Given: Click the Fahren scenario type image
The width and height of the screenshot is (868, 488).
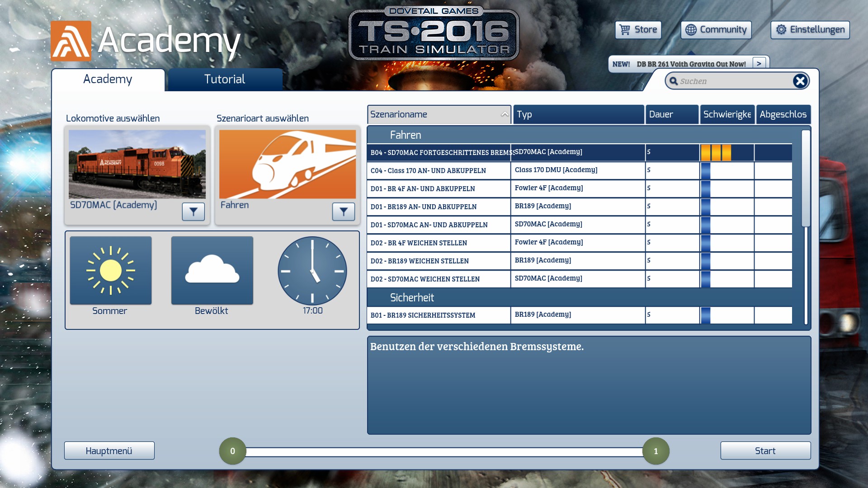Looking at the screenshot, I should tap(288, 164).
